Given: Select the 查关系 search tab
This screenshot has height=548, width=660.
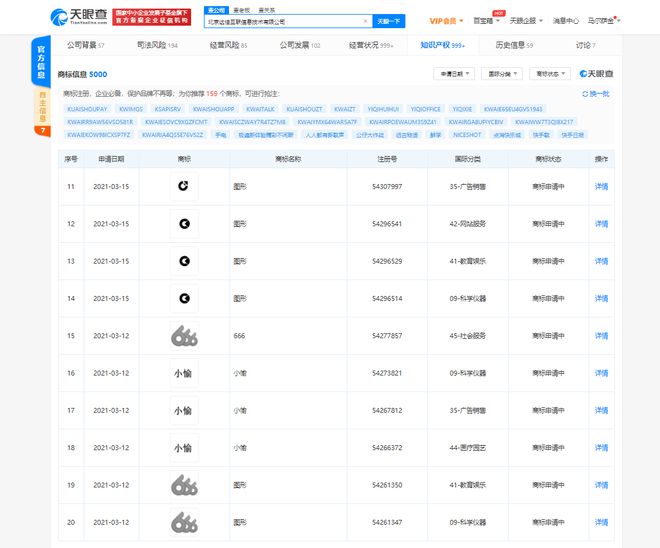Looking at the screenshot, I should click(x=266, y=10).
